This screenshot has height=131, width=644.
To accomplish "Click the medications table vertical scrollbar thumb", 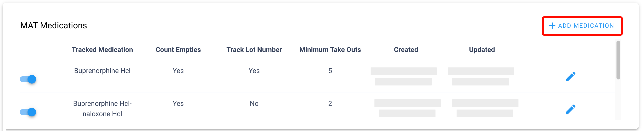I will tap(618, 60).
